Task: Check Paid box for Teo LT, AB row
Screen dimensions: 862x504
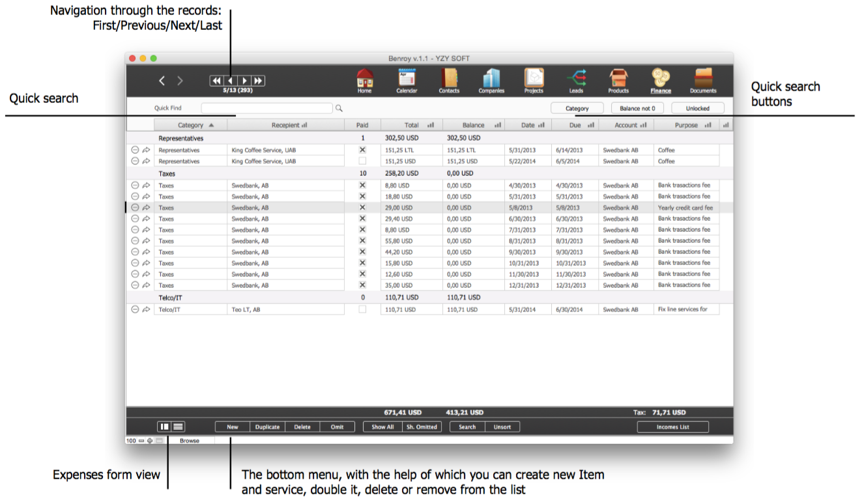Action: [x=362, y=310]
